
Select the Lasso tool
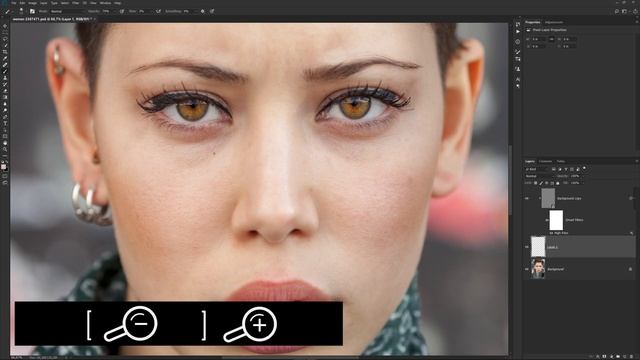click(x=5, y=39)
